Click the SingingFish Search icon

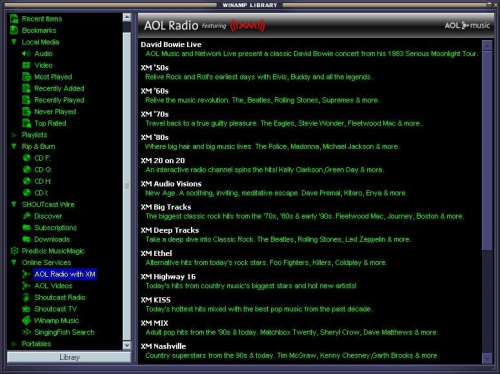coord(26,332)
